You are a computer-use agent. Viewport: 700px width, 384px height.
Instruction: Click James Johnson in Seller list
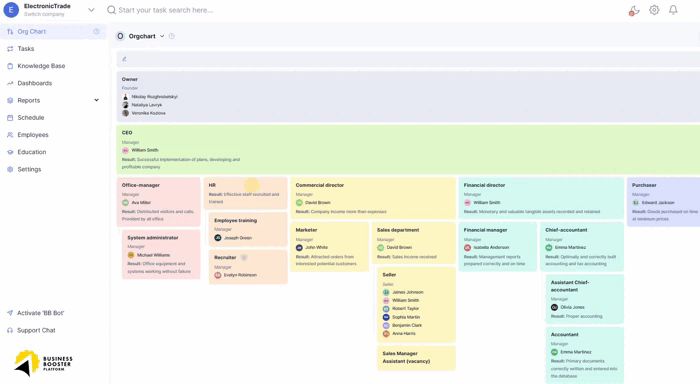[408, 292]
